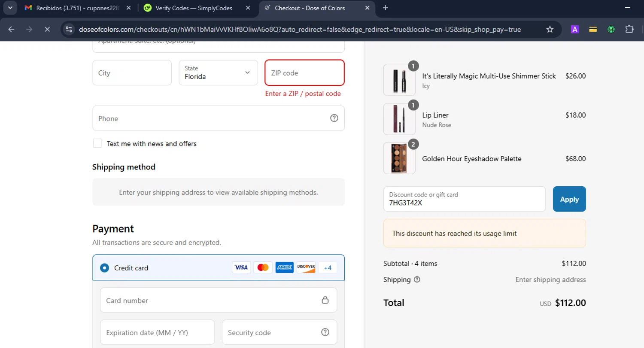Click the City input field
Viewport: 644px width, 348px height.
132,73
